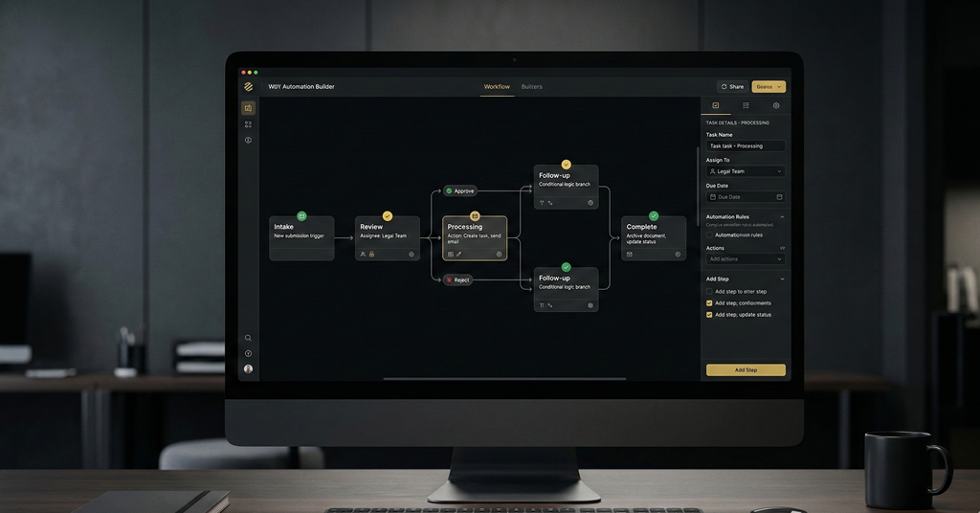Uncheck Add step; update status checkbox
The image size is (980, 513).
[x=709, y=315]
